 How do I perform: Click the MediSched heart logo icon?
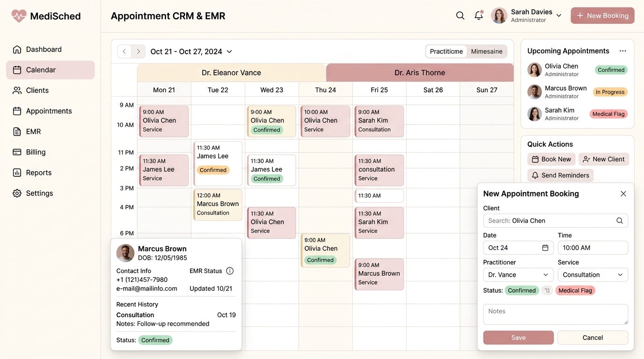(19, 16)
